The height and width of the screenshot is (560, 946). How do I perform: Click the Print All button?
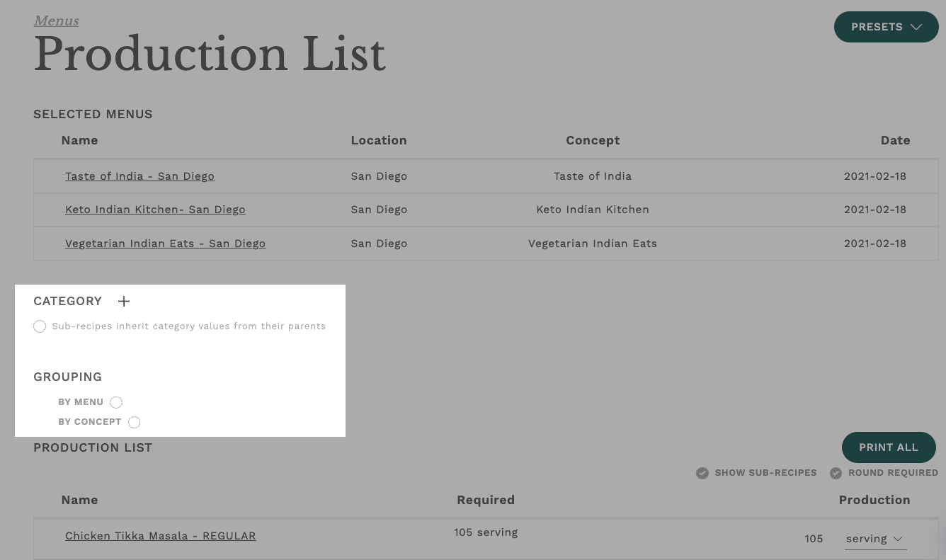coord(888,447)
